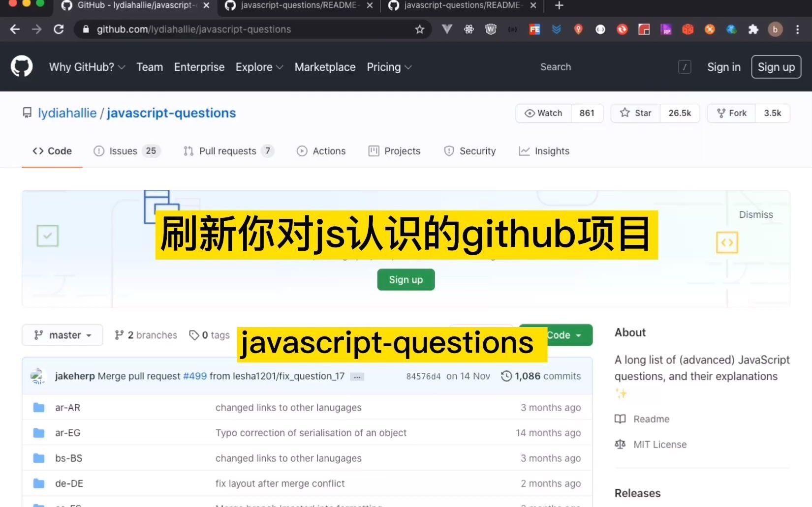The width and height of the screenshot is (812, 507).
Task: Click the red map pin extension icon
Action: (x=578, y=30)
